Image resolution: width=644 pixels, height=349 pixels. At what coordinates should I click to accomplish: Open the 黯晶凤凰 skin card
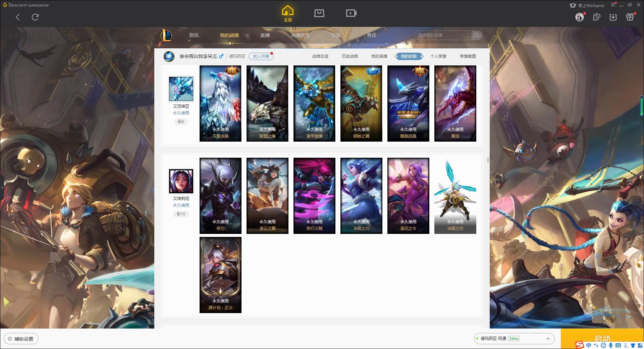pos(408,103)
